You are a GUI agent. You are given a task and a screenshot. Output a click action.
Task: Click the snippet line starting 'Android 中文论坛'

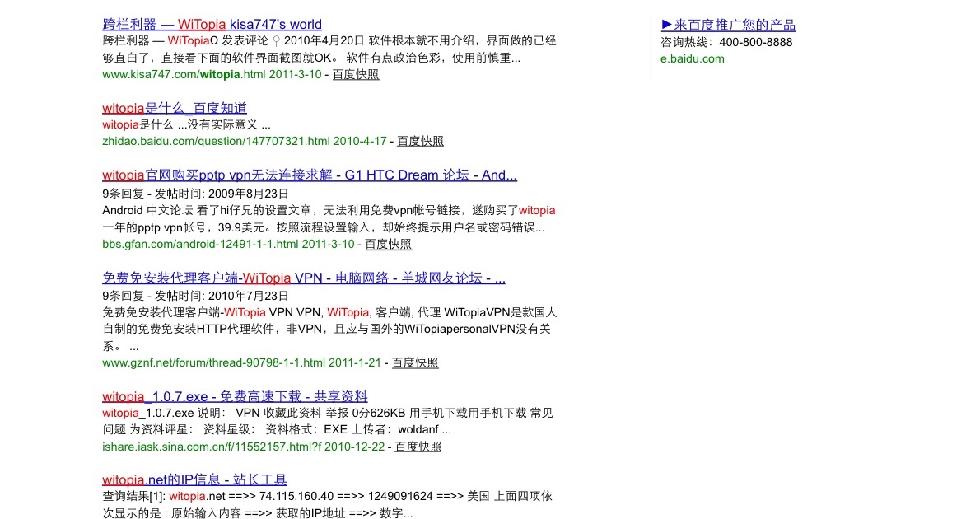[329, 211]
